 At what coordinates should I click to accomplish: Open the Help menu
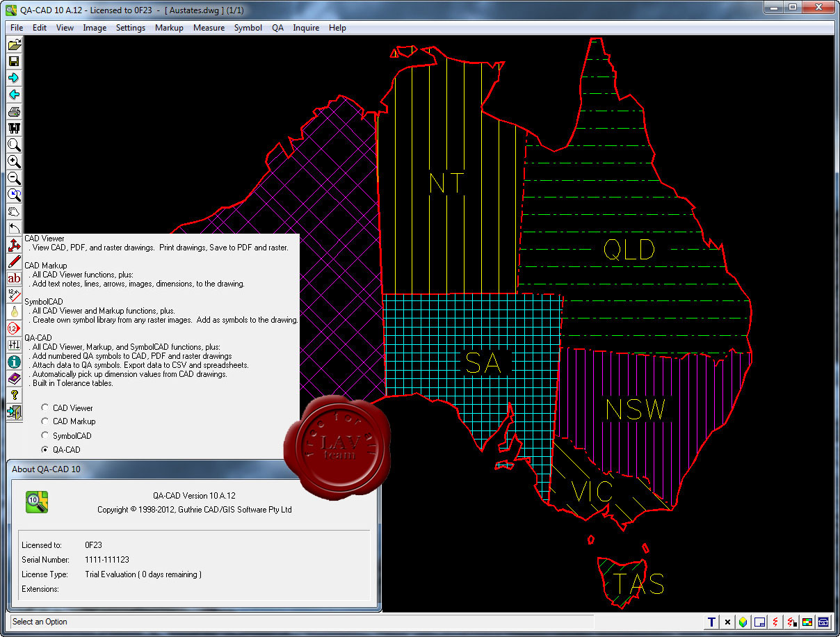[x=337, y=28]
